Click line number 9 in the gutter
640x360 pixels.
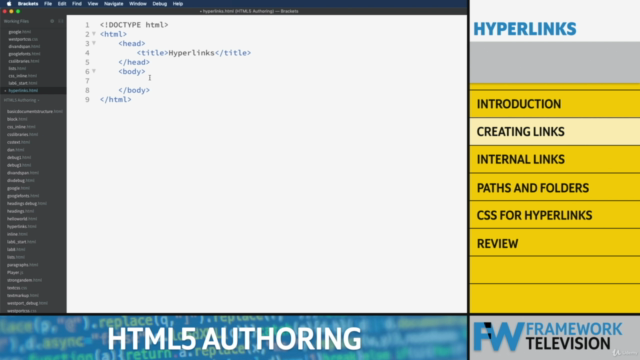click(87, 100)
